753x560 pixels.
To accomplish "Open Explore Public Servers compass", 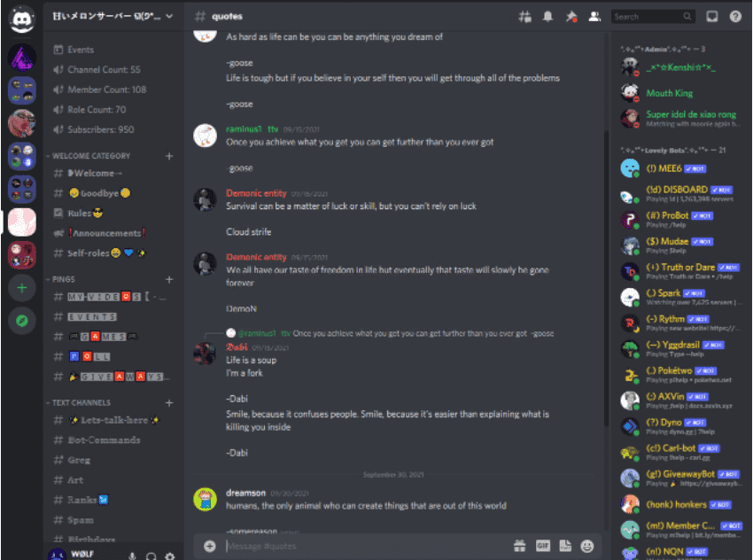I will [x=21, y=321].
